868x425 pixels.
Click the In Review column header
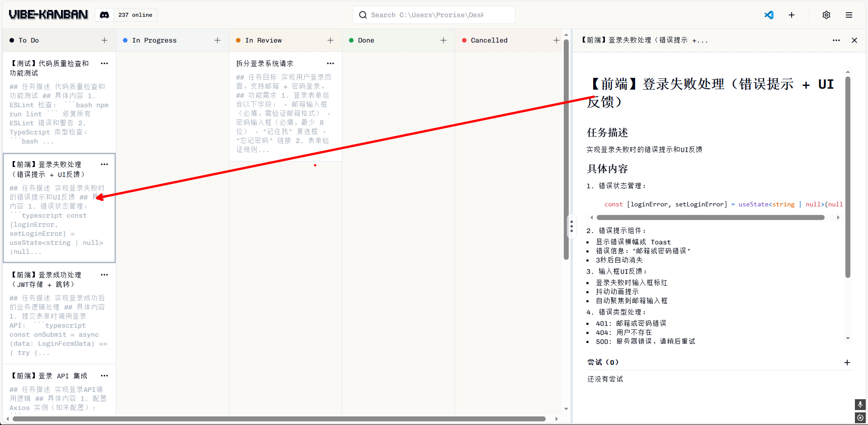pos(263,40)
